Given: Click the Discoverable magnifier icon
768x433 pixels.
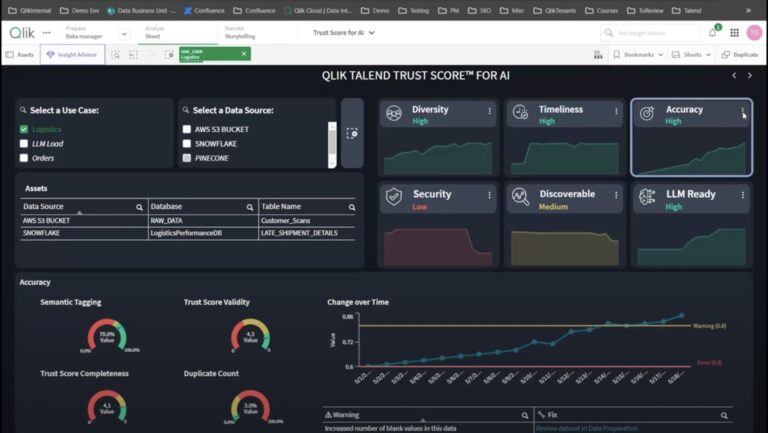Looking at the screenshot, I should [520, 197].
